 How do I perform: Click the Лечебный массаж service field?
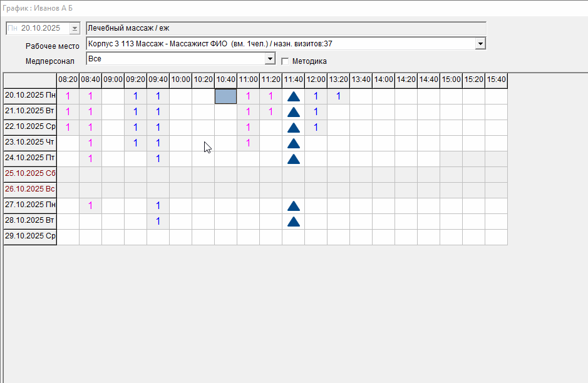(286, 28)
